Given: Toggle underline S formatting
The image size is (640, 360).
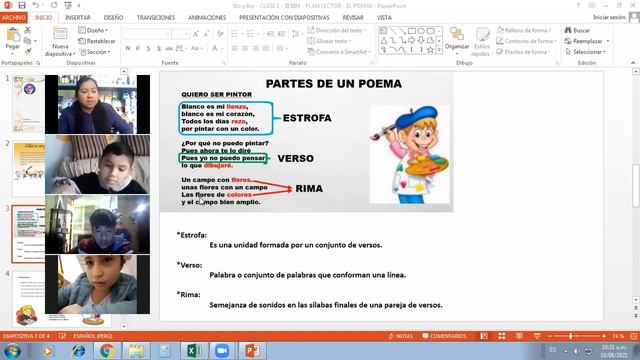Looking at the screenshot, I should [x=148, y=48].
